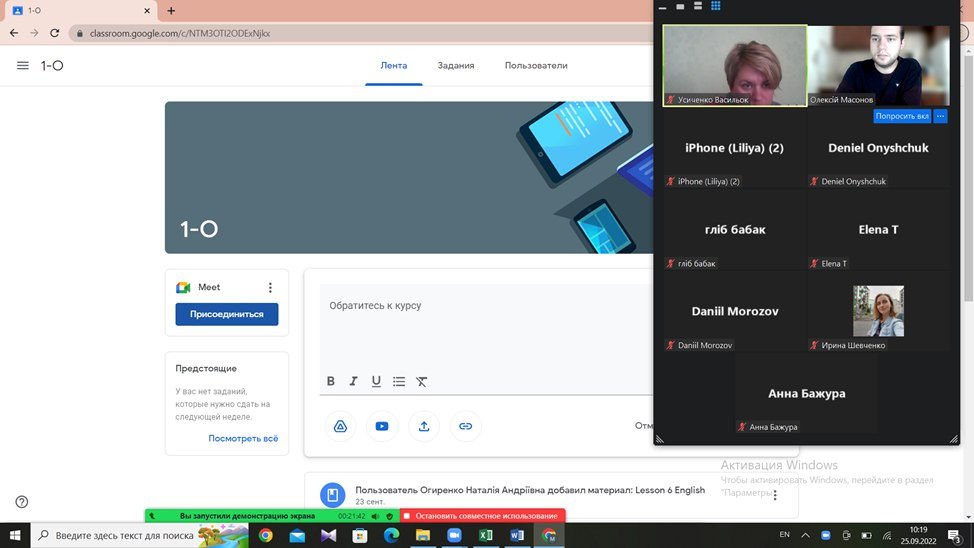
Task: Switch to the Задания tab
Action: (456, 65)
